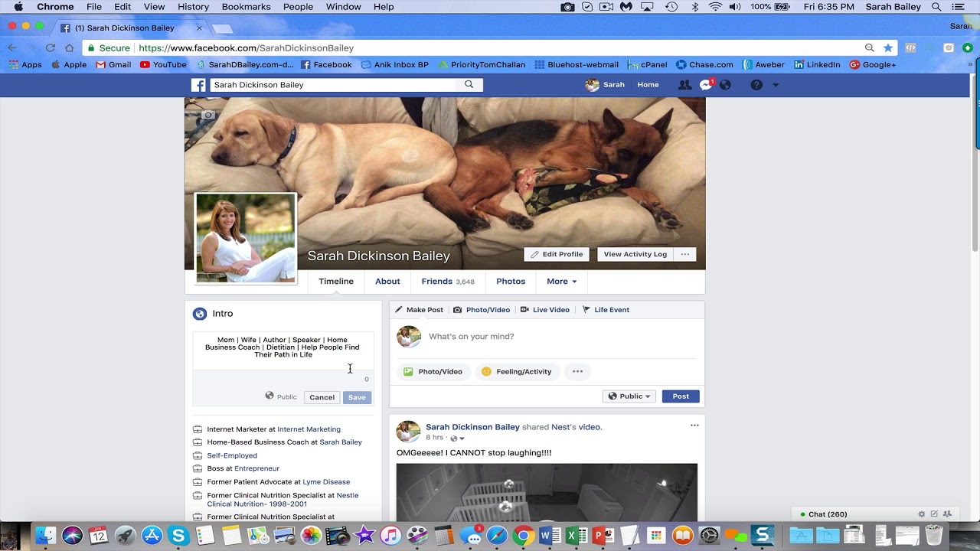
Task: Save the intro bio
Action: (357, 397)
